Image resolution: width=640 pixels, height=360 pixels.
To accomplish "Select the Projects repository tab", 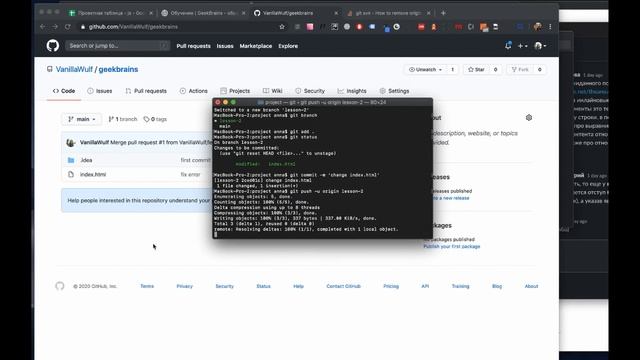I will click(x=235, y=91).
